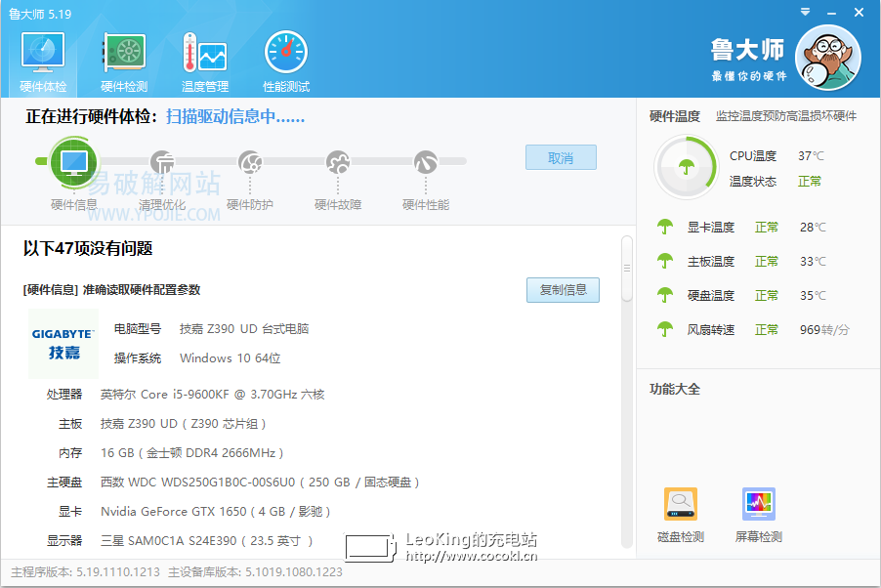
Task: Click the Nvidia GeForce GTX 1650 line
Action: coord(215,511)
